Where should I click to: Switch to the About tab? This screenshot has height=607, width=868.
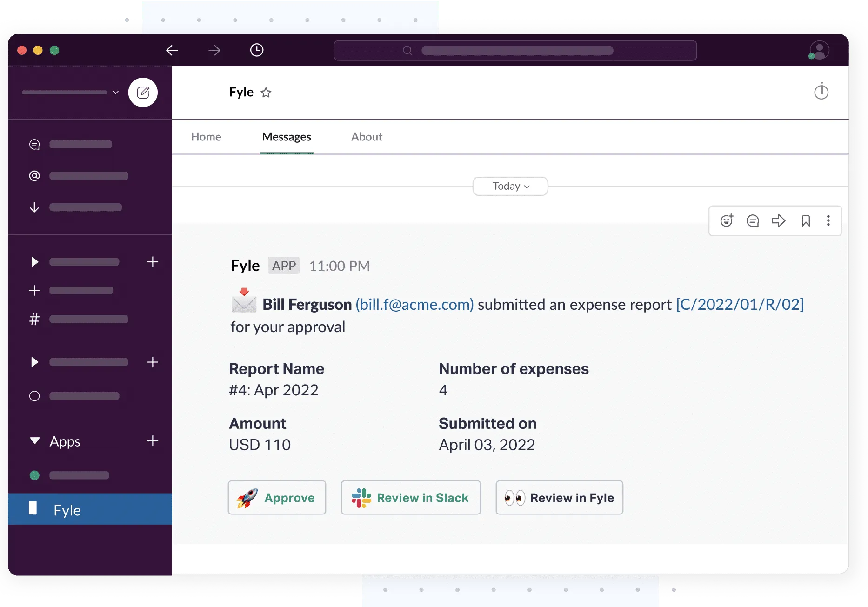[367, 137]
